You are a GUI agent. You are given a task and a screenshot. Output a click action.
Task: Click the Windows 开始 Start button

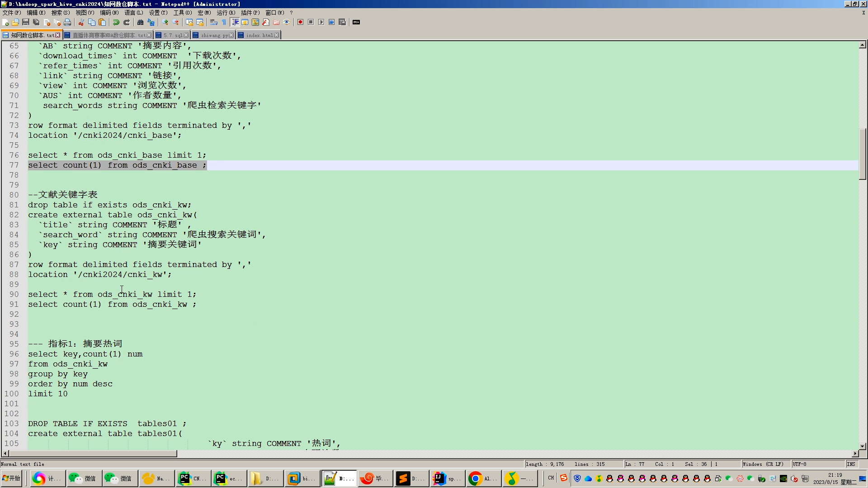12,478
